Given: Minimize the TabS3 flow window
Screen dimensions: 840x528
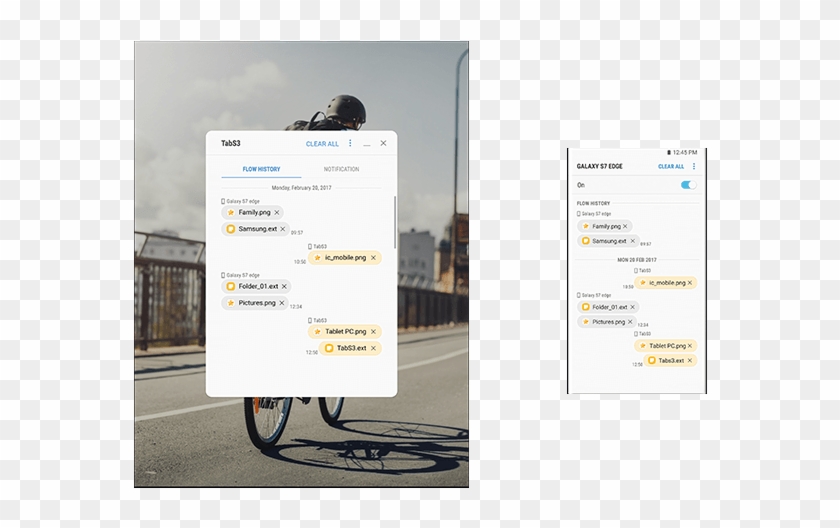Looking at the screenshot, I should coord(367,144).
